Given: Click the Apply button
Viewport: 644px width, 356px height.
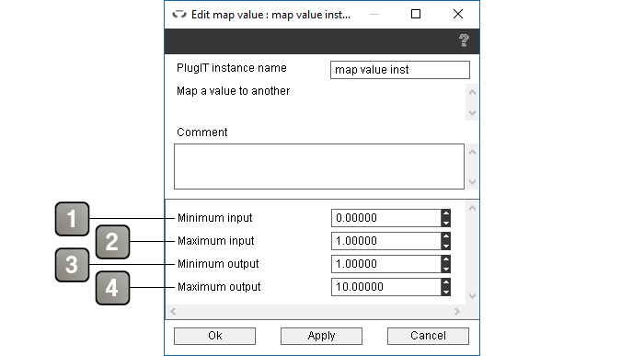Looking at the screenshot, I should pos(322,336).
